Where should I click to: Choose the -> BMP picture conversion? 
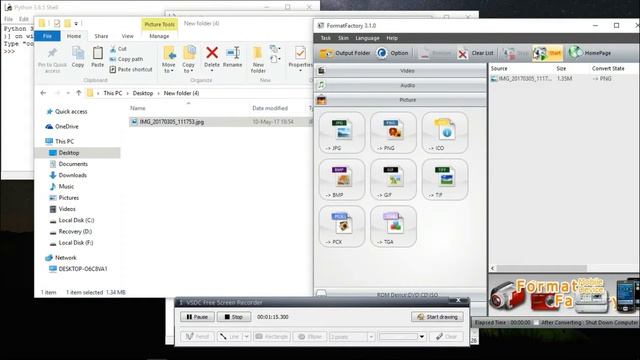point(342,180)
